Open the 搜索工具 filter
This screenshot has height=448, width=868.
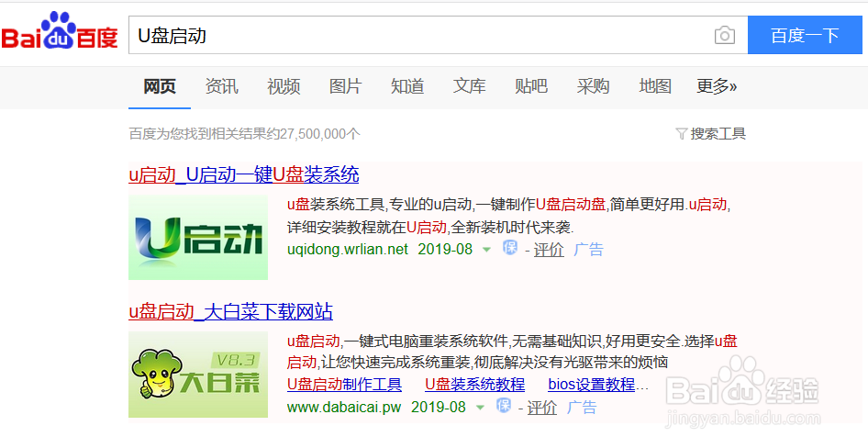pos(711,133)
